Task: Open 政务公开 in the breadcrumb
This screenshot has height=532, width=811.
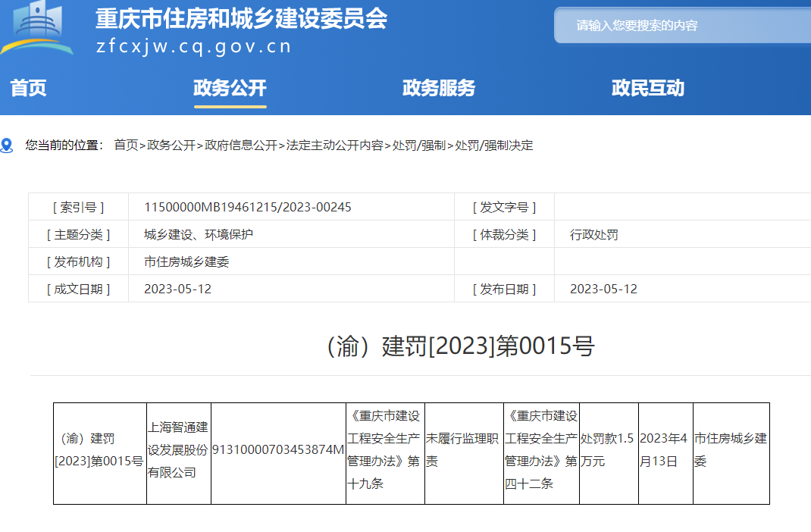Action: [x=171, y=146]
